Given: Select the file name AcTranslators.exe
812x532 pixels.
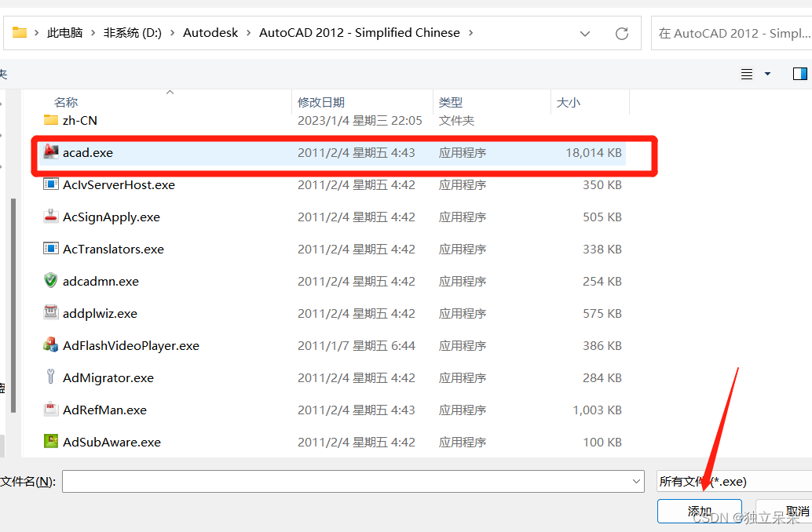Looking at the screenshot, I should click(113, 249).
